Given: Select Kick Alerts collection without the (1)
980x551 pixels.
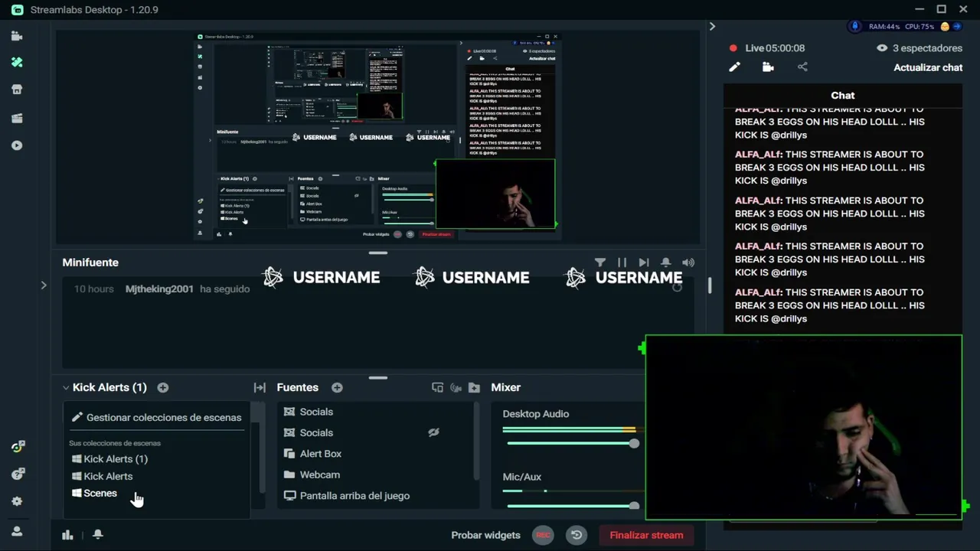Looking at the screenshot, I should (x=102, y=476).
